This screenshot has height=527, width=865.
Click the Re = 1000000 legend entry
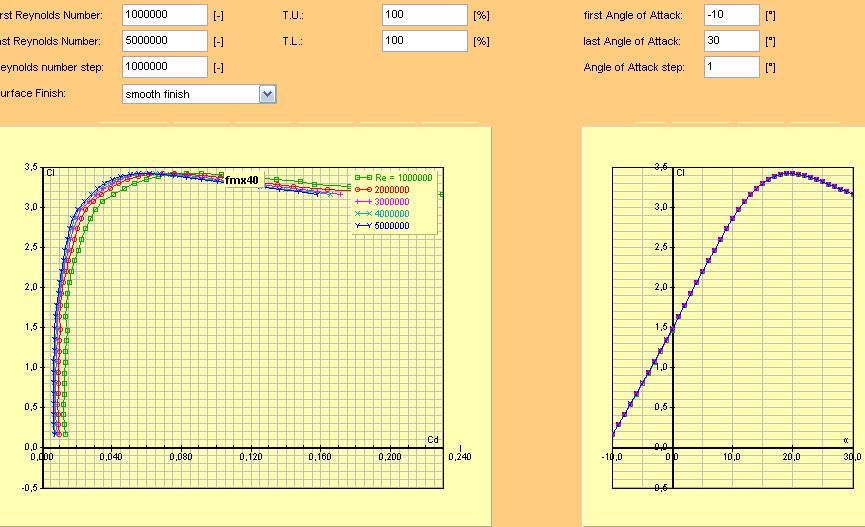(x=394, y=178)
